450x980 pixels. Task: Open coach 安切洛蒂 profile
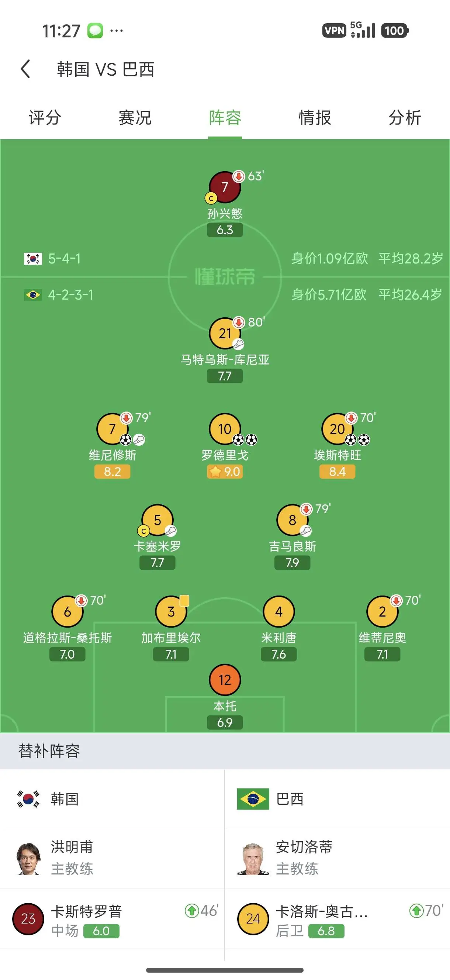click(x=337, y=859)
